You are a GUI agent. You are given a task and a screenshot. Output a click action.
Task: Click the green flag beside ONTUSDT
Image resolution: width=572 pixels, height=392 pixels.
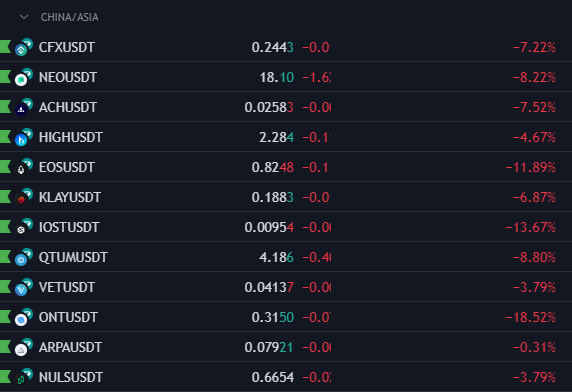(5, 317)
